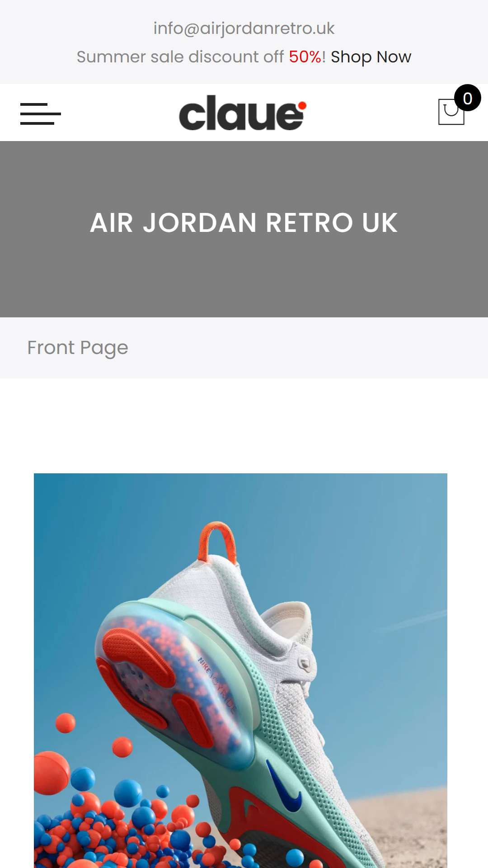Open the Front Page breadcrumb
Screen dimensions: 488x868
(78, 348)
